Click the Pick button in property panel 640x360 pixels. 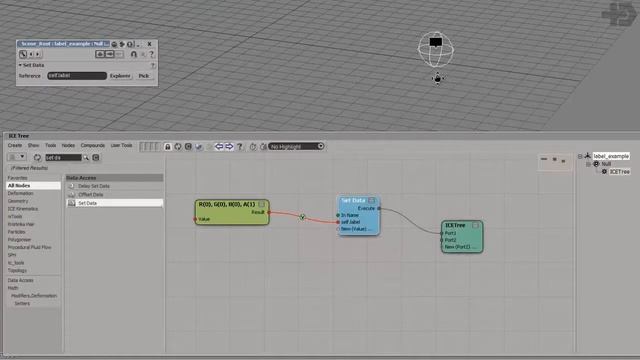coord(144,76)
